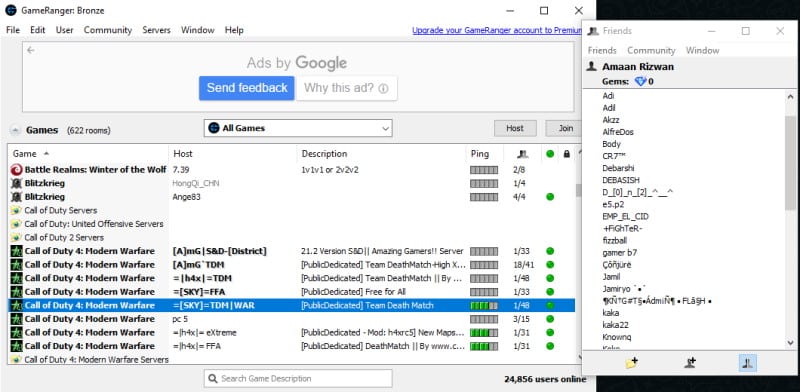Click the Host button
800x392 pixels.
point(515,129)
